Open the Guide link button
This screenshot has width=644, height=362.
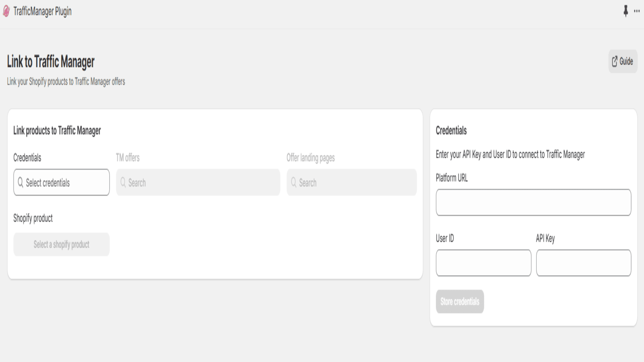pos(623,61)
